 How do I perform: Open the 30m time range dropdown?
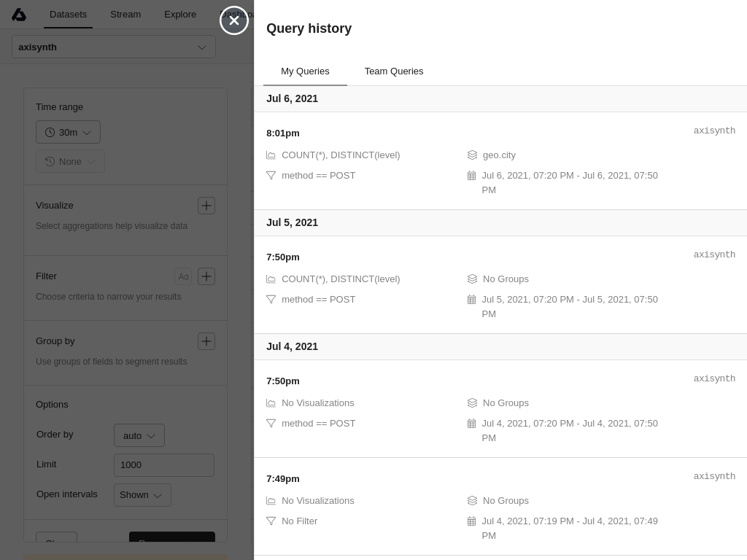point(68,132)
